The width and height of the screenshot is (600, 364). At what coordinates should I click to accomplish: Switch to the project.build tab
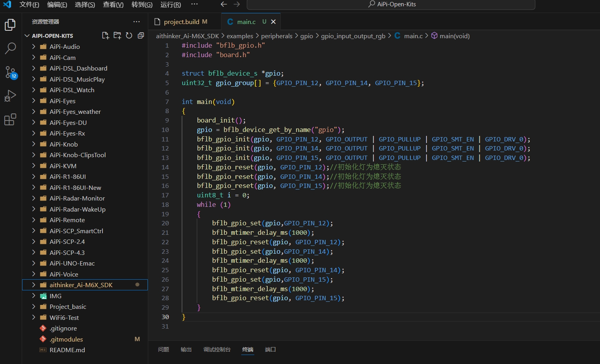coord(185,22)
